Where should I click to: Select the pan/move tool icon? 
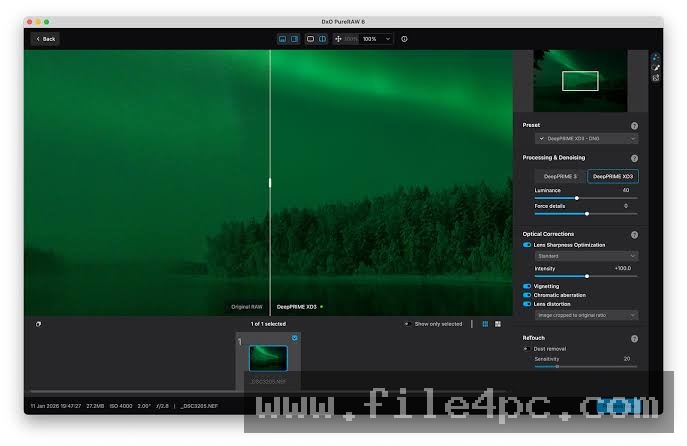(338, 39)
